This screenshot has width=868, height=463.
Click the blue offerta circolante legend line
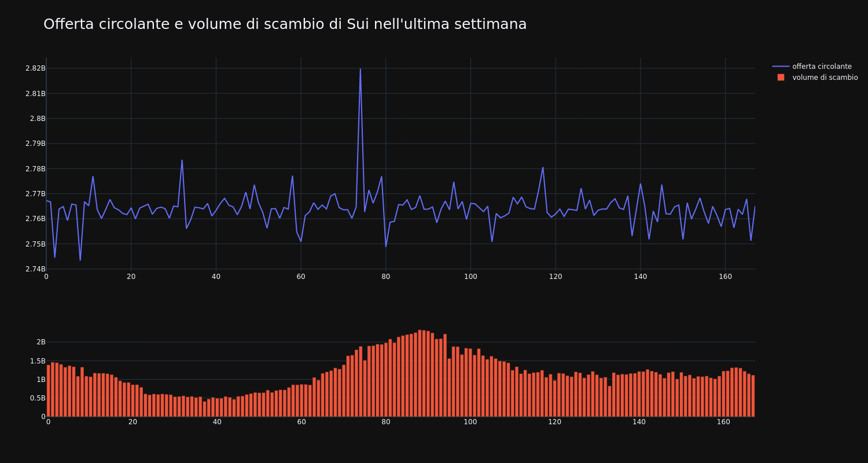click(x=781, y=67)
